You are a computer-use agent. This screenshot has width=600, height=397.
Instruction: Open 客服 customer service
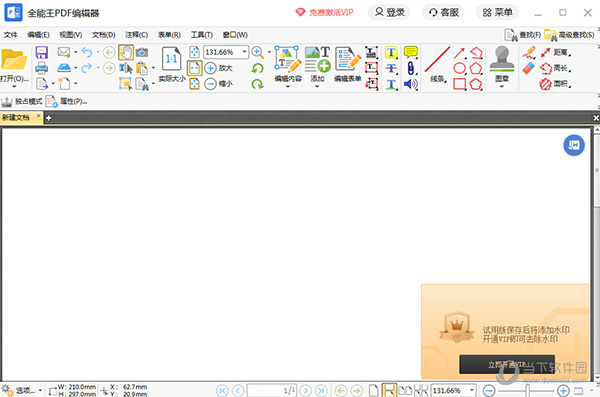tap(443, 12)
